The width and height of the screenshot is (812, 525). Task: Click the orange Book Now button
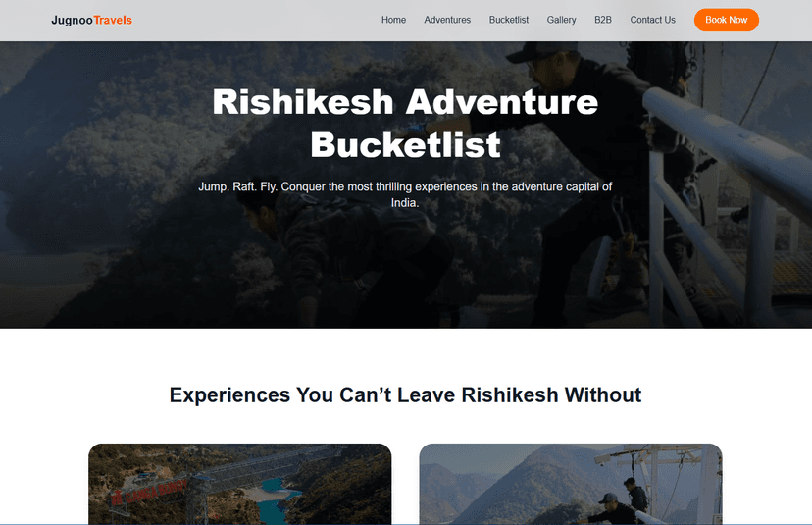click(726, 20)
